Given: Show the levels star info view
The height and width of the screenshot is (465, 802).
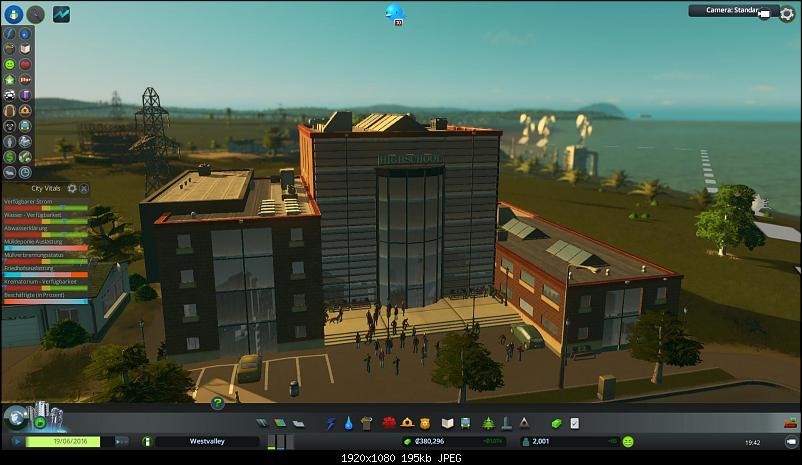Looking at the screenshot, I should 10,80.
